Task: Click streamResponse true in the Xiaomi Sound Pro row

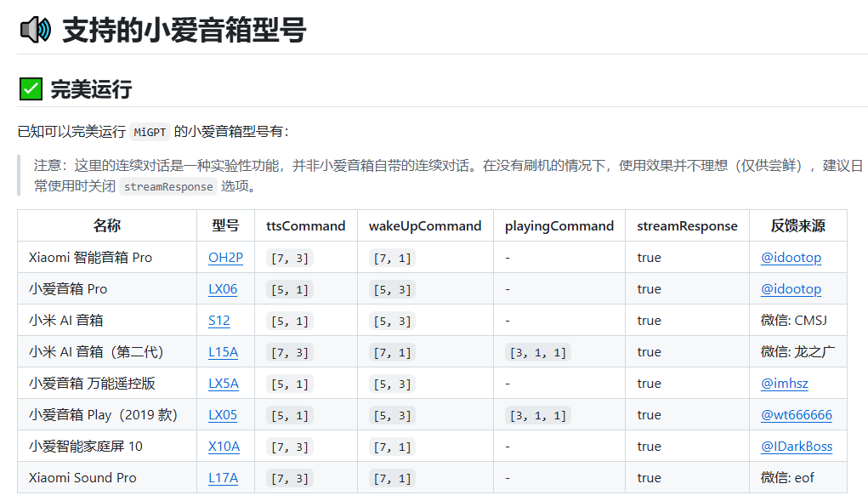Action: pos(649,478)
